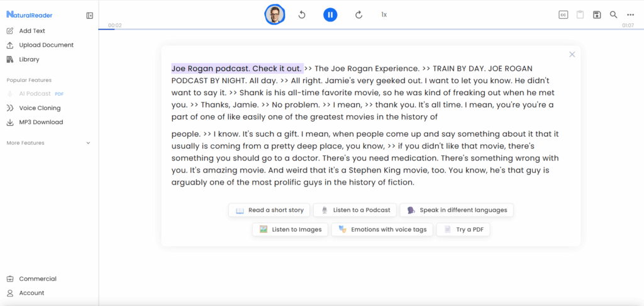Click Speak in different languages button
Screen dimensions: 644x306
pyautogui.click(x=457, y=210)
